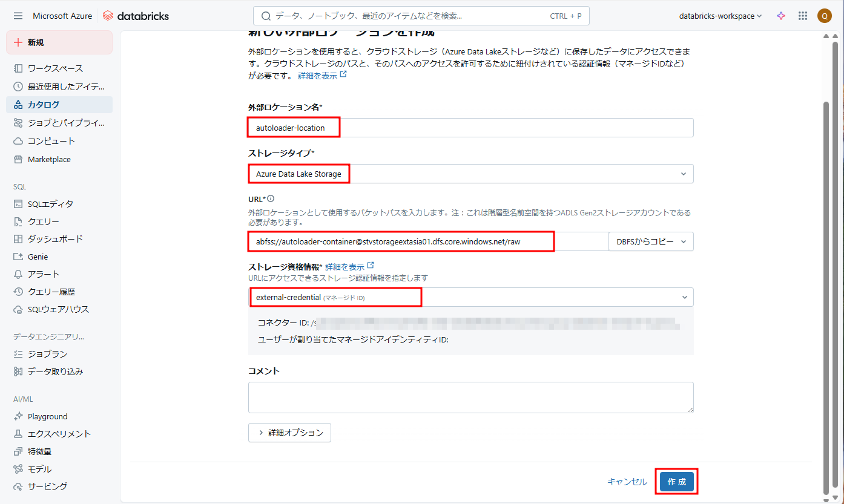The height and width of the screenshot is (504, 844).
Task: Click the Workspace icon in sidebar
Action: 18,68
